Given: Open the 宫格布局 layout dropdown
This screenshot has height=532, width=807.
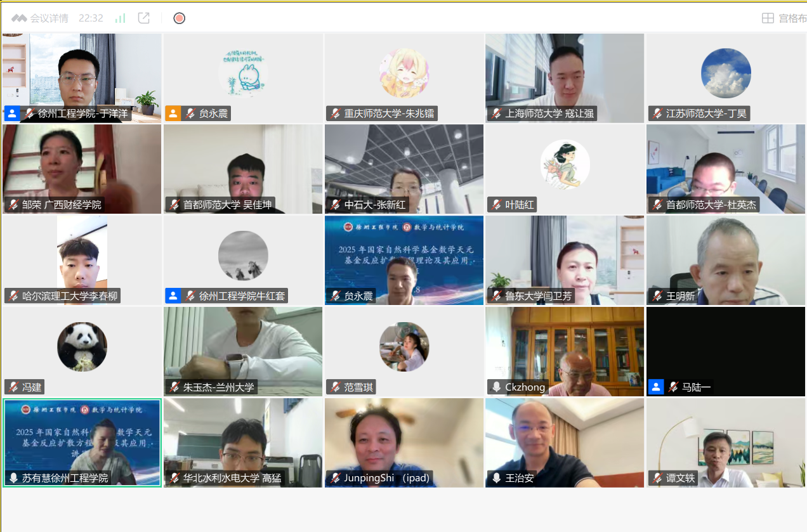Looking at the screenshot, I should (x=792, y=18).
